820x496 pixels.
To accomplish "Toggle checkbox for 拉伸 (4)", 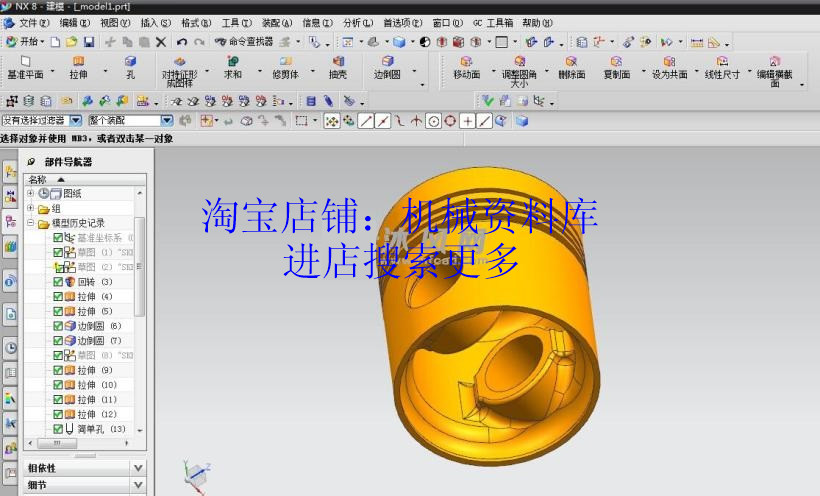I will (x=58, y=296).
